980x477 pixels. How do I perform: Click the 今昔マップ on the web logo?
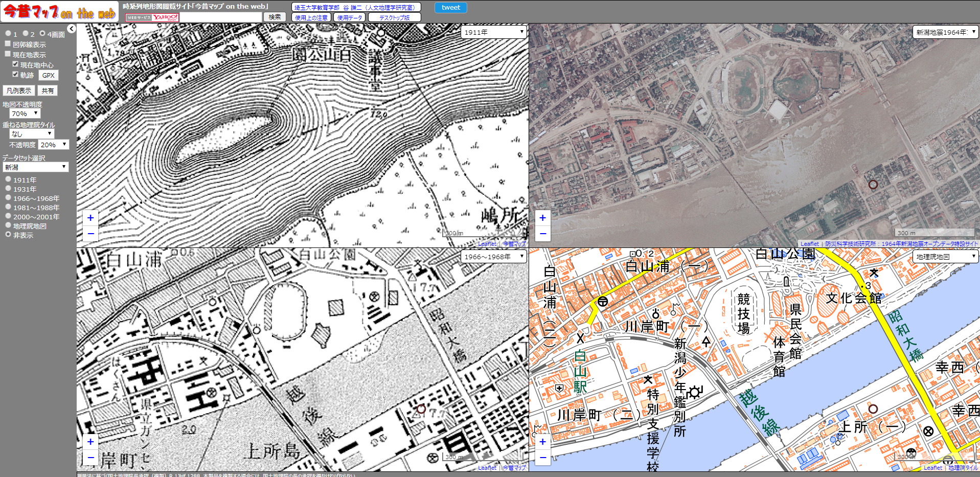click(x=59, y=11)
